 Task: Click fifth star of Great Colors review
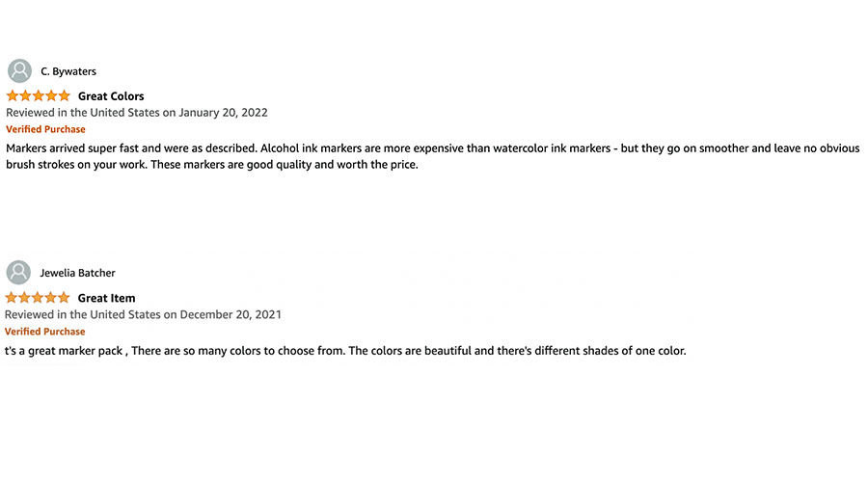tap(64, 95)
